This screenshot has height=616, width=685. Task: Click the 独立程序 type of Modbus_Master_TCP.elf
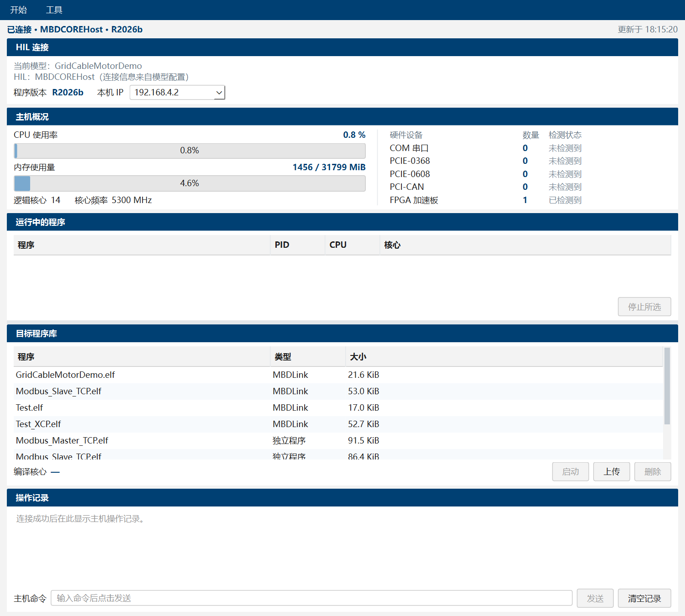pyautogui.click(x=289, y=441)
